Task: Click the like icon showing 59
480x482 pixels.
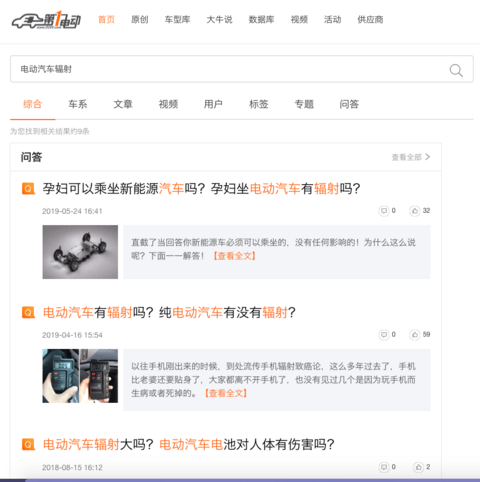Action: point(414,334)
